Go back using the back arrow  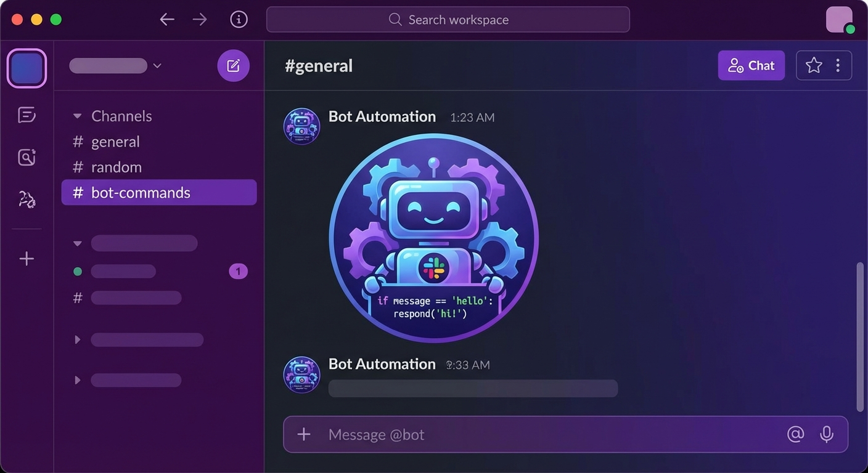tap(166, 19)
